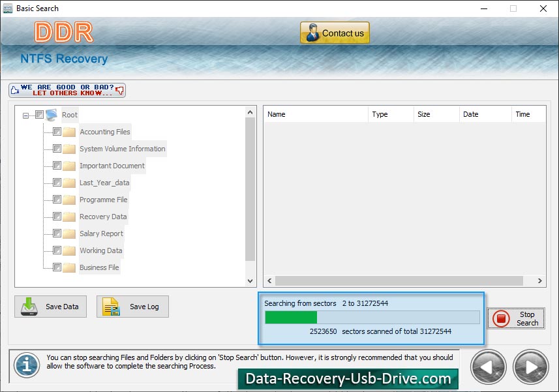Check the Recovery Data checkbox
The height and width of the screenshot is (392, 559).
pyautogui.click(x=57, y=217)
